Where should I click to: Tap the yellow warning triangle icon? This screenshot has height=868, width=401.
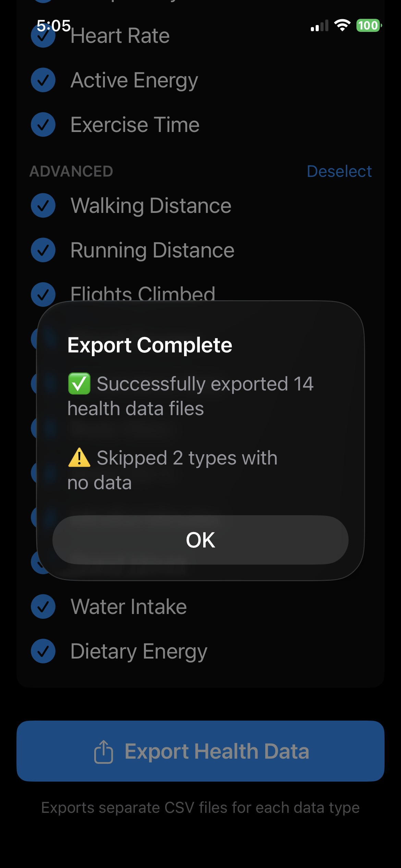point(79,458)
